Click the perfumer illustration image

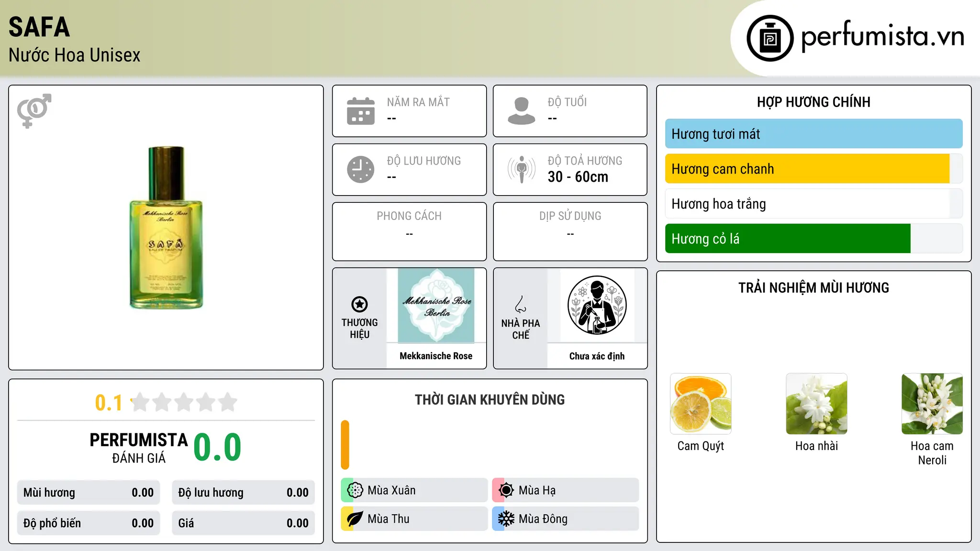pos(597,305)
